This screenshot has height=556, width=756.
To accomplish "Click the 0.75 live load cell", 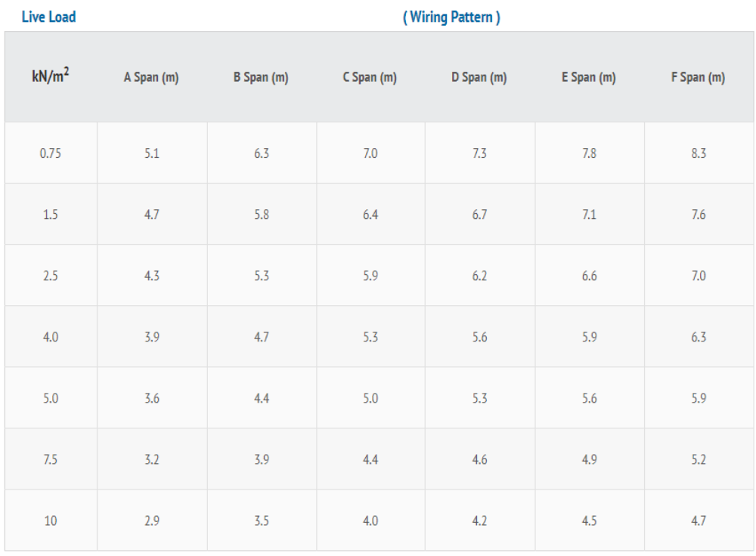I will 51,153.
